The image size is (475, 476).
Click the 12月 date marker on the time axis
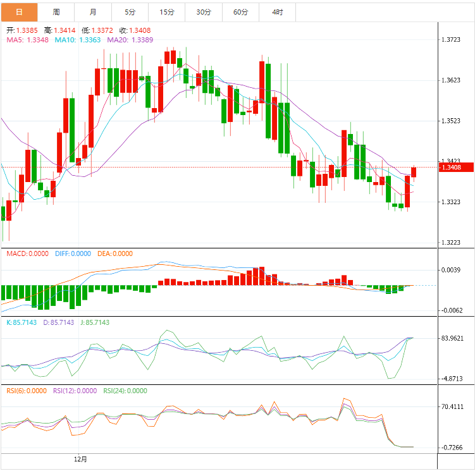[x=80, y=460]
